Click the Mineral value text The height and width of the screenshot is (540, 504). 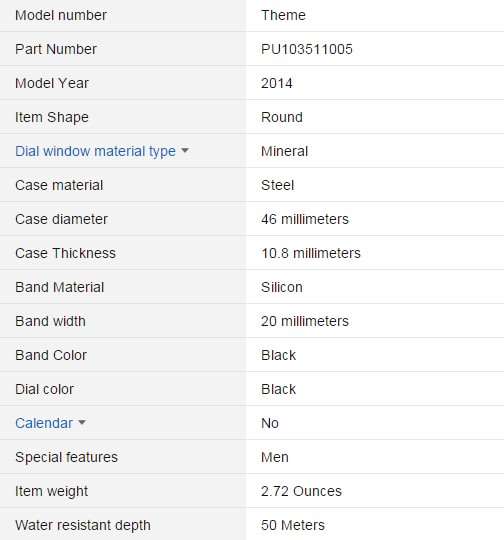tap(284, 151)
